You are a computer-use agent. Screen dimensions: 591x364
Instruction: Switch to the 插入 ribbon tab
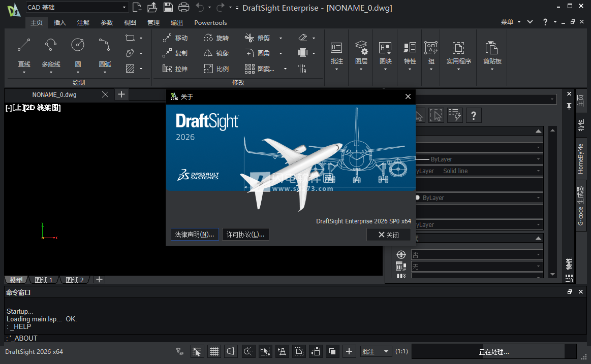60,23
